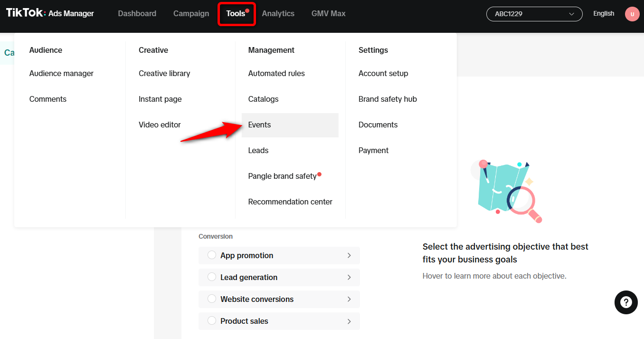Image resolution: width=644 pixels, height=339 pixels.
Task: Open Pangle brand safety
Action: (282, 176)
